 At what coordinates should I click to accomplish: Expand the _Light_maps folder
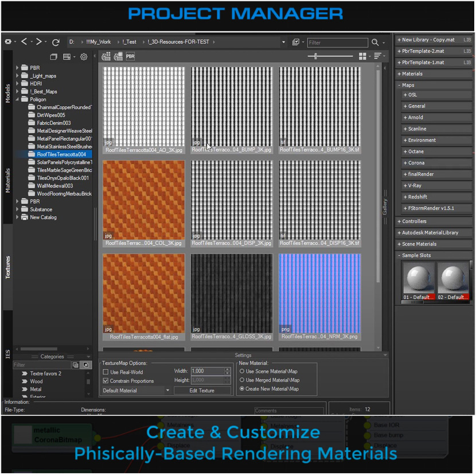(17, 76)
